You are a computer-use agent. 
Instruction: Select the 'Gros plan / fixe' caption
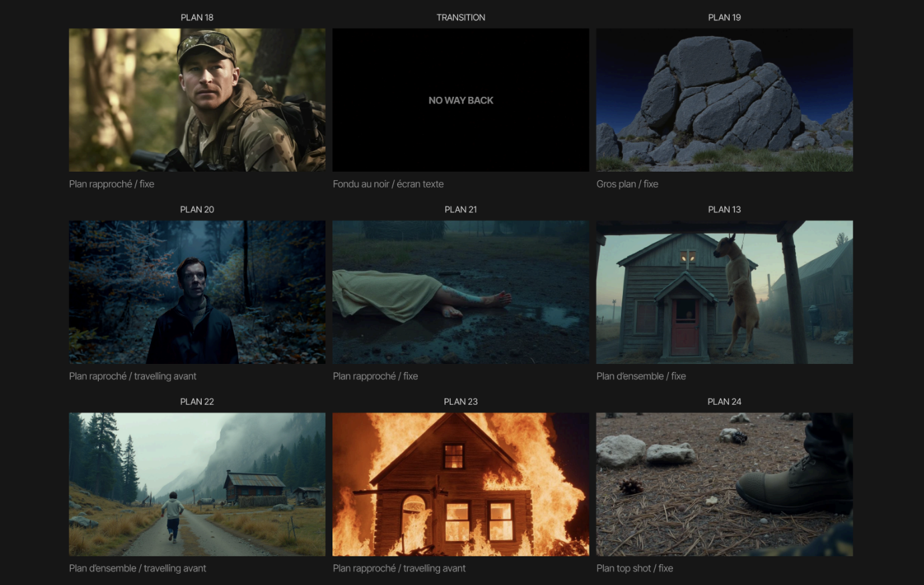[x=627, y=184]
